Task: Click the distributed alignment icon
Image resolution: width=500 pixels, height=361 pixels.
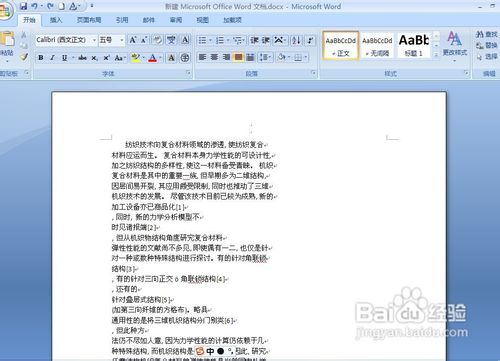Action: [250, 57]
